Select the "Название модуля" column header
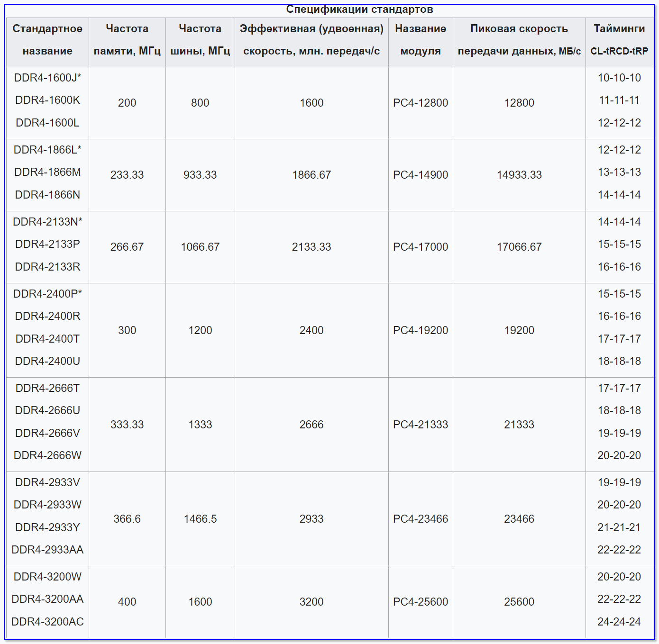Screen dimensions: 659x644 click(x=421, y=40)
